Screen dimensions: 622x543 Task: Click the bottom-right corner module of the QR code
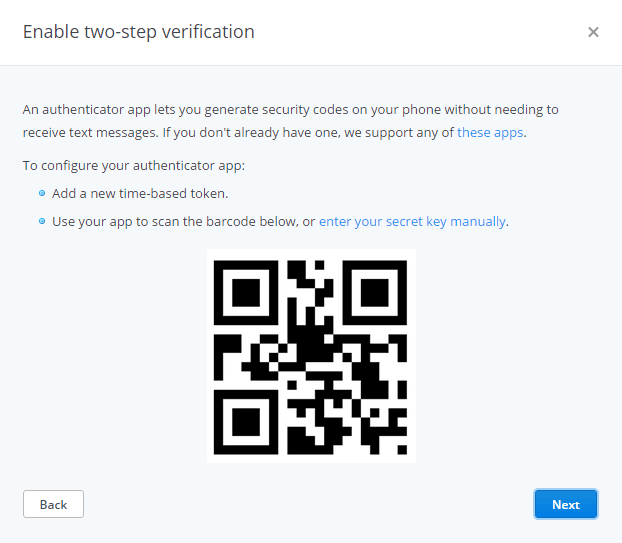[402, 449]
